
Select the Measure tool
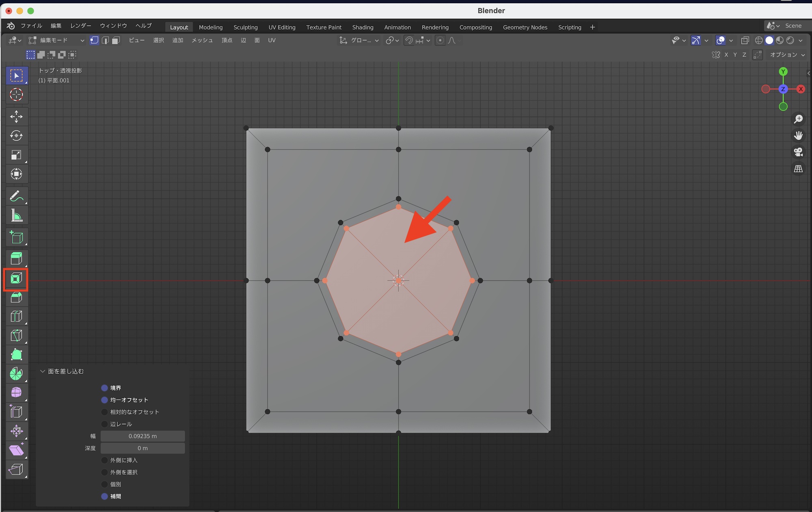[x=16, y=216]
